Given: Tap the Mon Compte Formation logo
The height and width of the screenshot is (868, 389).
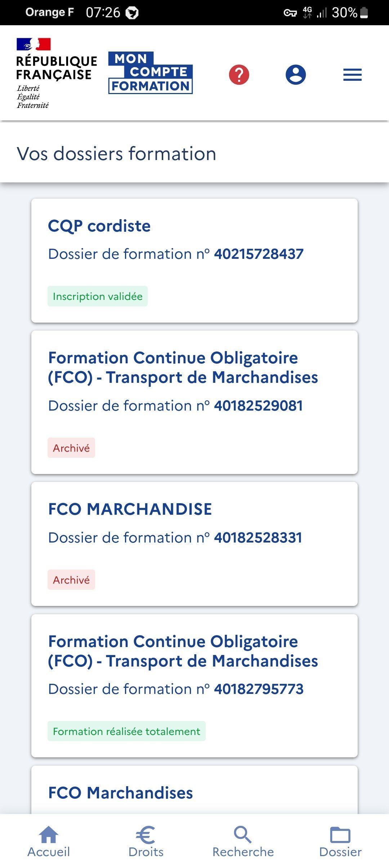Looking at the screenshot, I should 151,73.
